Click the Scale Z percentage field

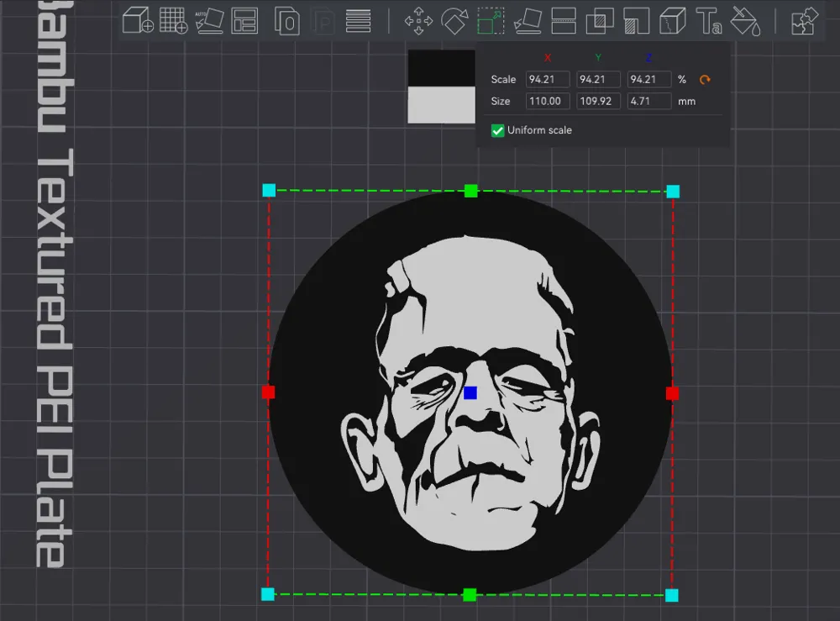[648, 80]
